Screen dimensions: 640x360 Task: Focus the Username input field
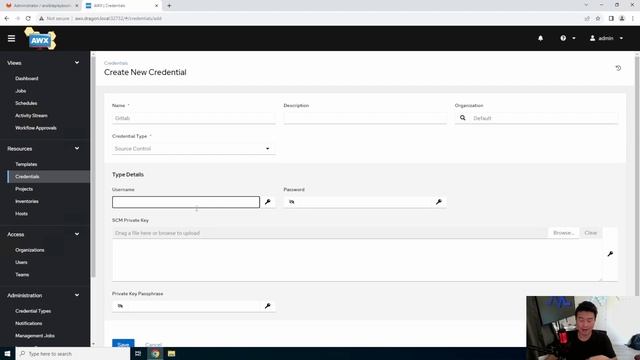(186, 202)
